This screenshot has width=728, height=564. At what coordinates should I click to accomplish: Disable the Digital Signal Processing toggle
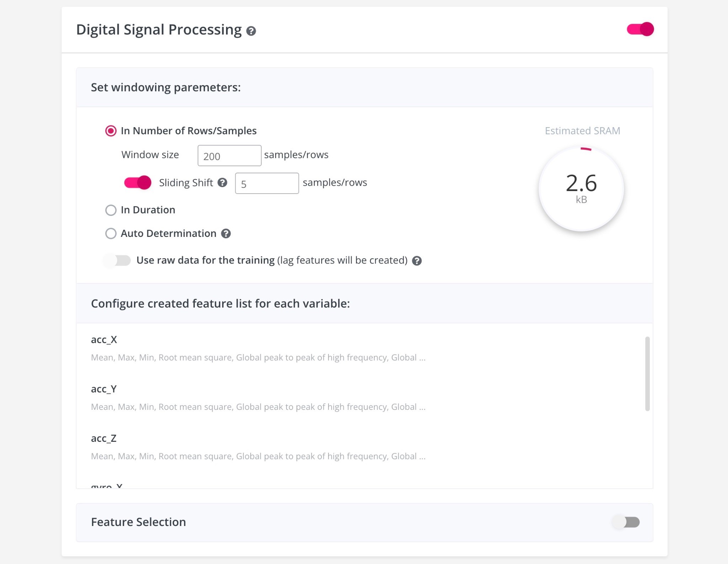coord(640,29)
